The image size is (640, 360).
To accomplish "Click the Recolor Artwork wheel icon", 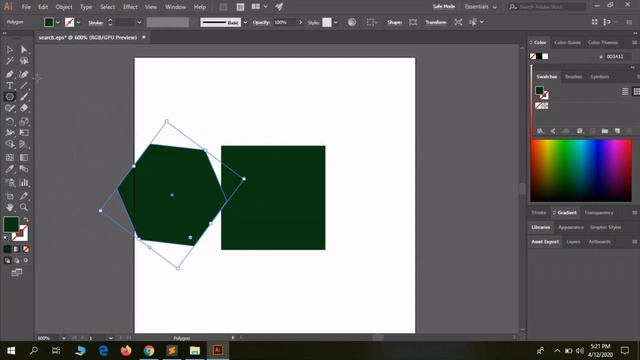I will (x=352, y=22).
